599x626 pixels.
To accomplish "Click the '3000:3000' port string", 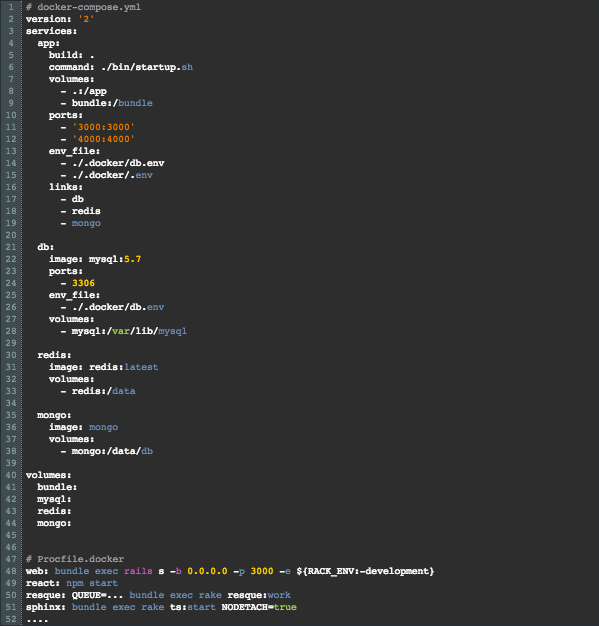I will click(103, 127).
